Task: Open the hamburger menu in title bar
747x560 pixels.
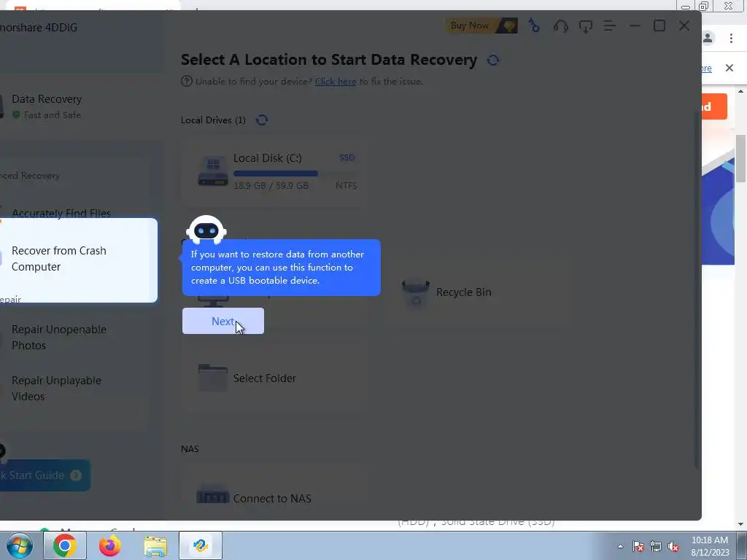Action: click(610, 26)
